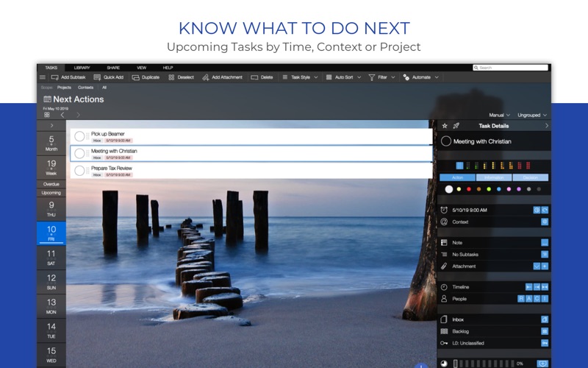Select the Information task type
The image size is (588, 368).
494,177
